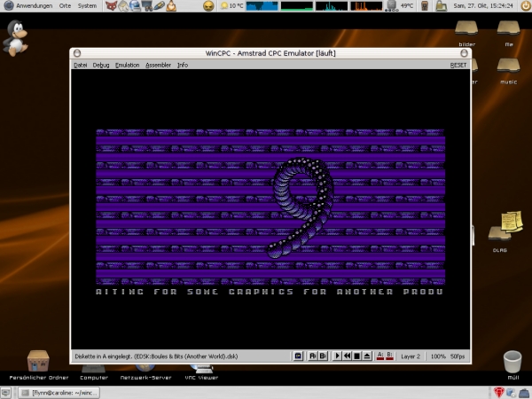Click the power shutdown icon in panel
Viewport: 532px width, 399px height.
[x=525, y=6]
